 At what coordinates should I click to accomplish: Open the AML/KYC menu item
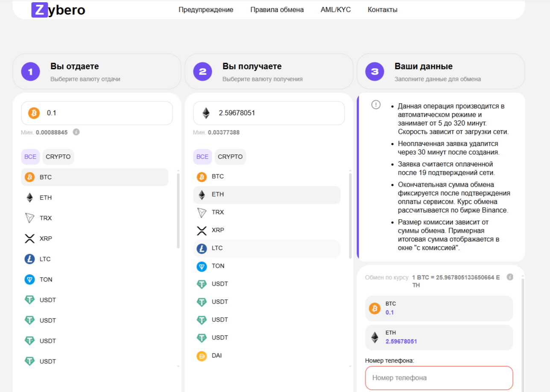point(336,9)
